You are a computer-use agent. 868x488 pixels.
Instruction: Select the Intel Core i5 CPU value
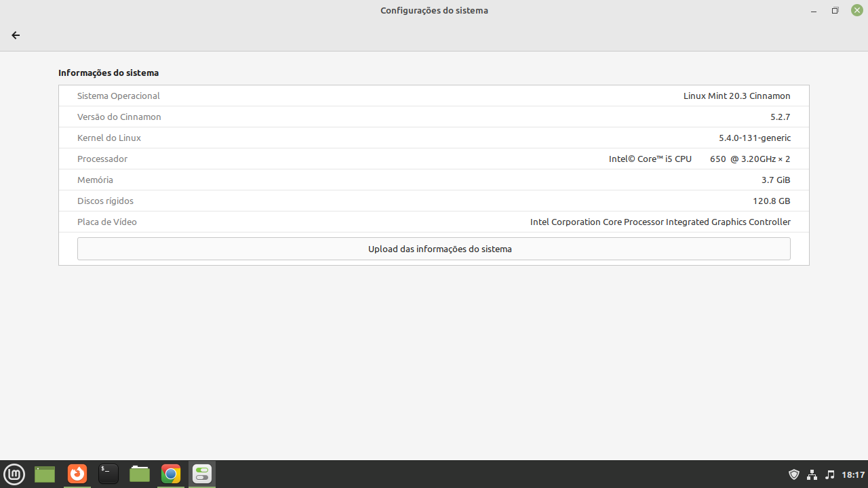coord(700,159)
